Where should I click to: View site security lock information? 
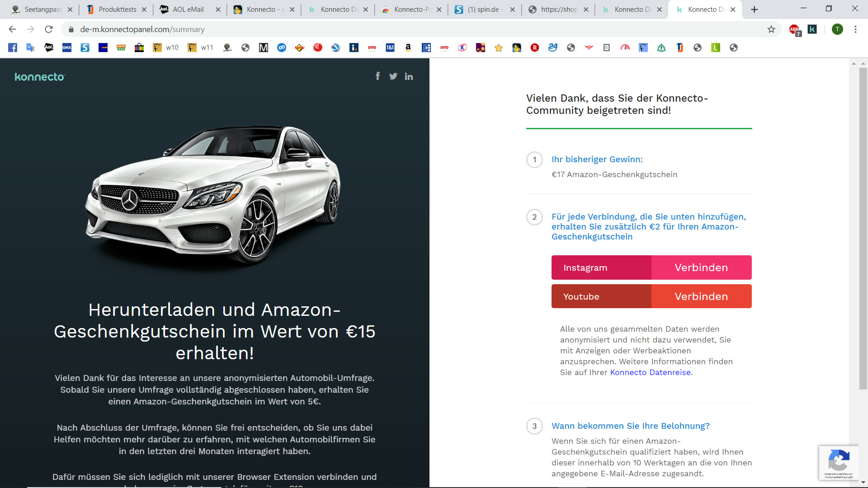pos(71,29)
